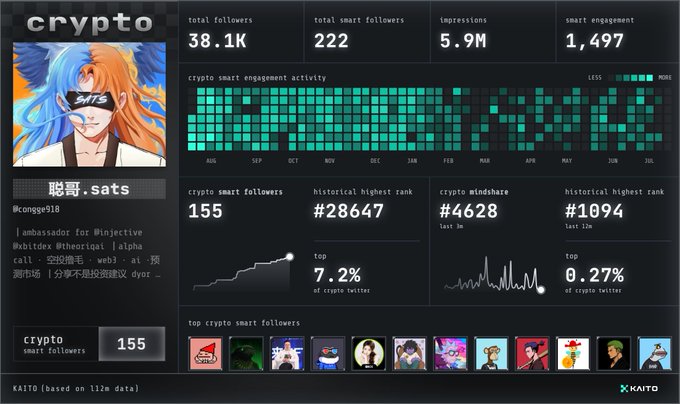Click the 5.9M impressions value
Image resolution: width=680 pixels, height=404 pixels.
[x=463, y=41]
